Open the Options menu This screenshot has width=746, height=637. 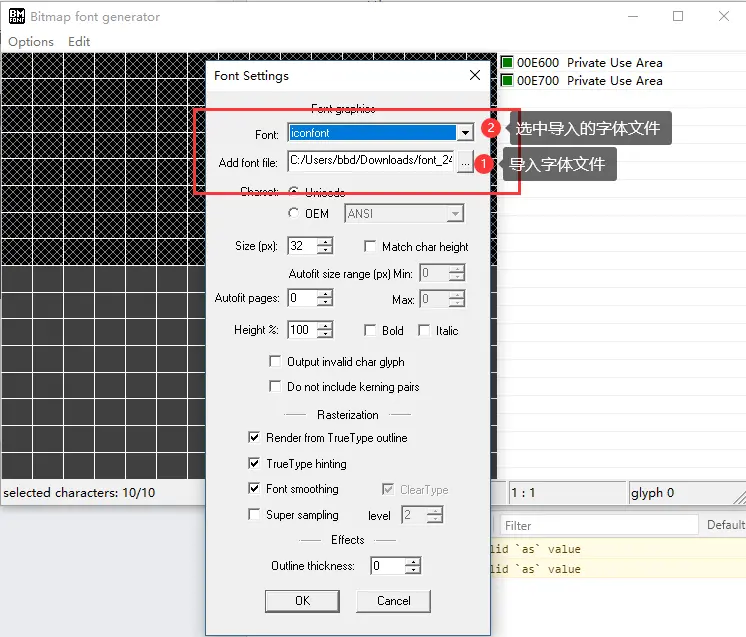[31, 42]
